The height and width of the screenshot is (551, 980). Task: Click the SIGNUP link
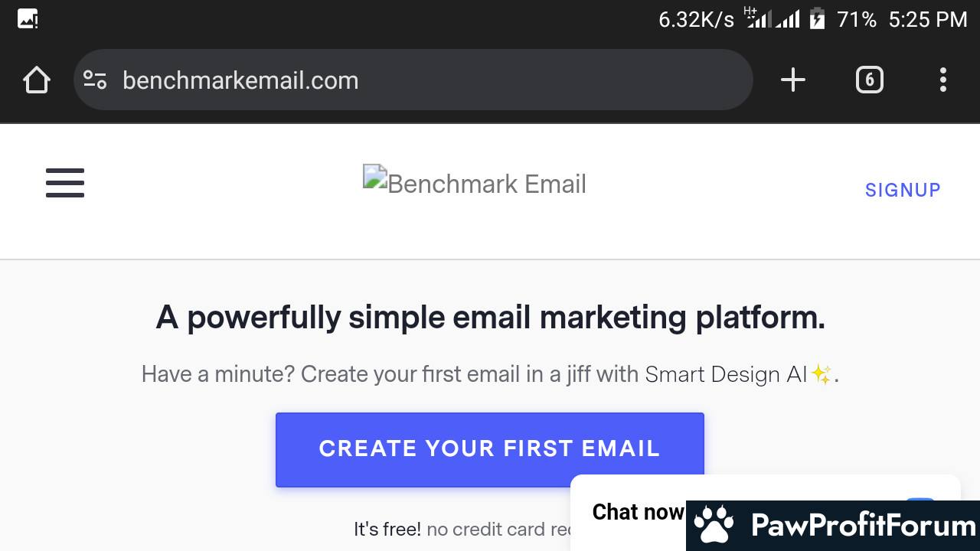click(903, 190)
